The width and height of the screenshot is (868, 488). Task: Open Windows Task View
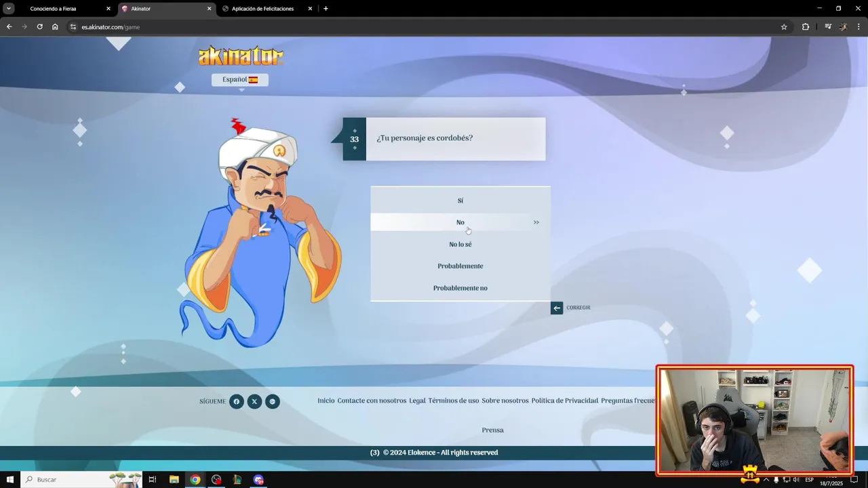click(x=153, y=479)
